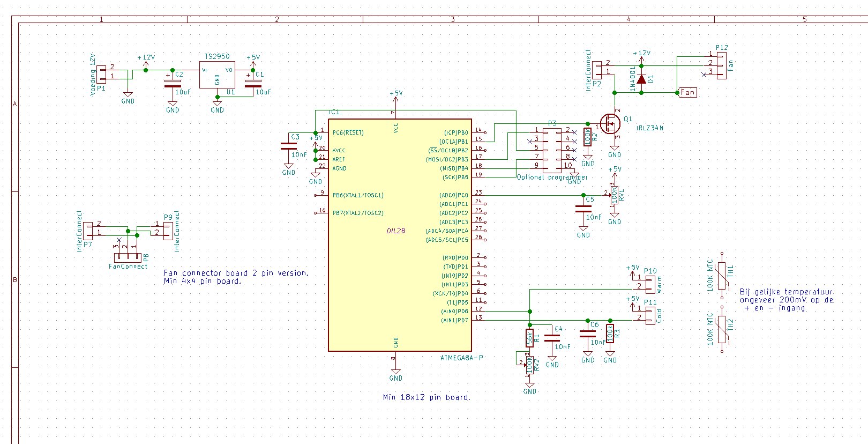The width and height of the screenshot is (868, 444).
Task: Click the Cold connector P11
Action: point(650,315)
